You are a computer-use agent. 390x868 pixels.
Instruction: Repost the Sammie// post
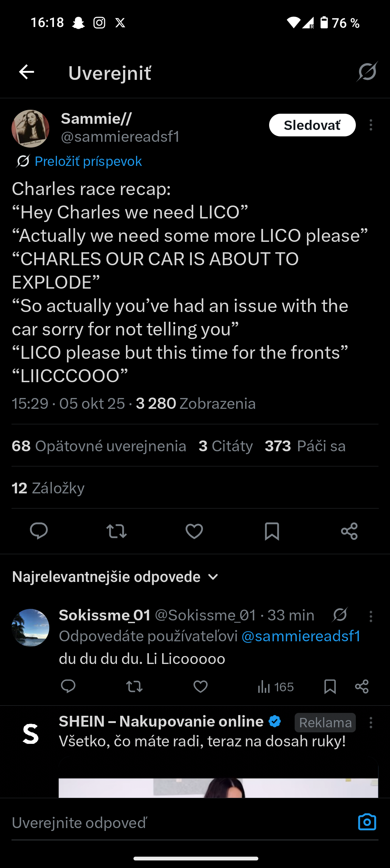tap(117, 531)
